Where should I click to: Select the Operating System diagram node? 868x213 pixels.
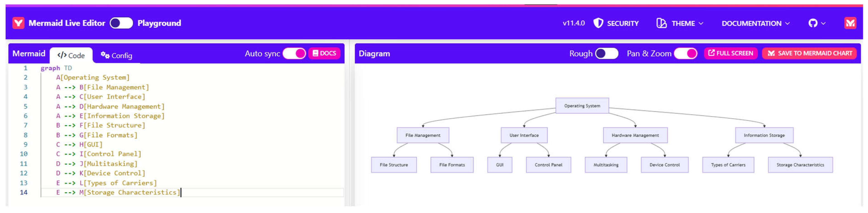pyautogui.click(x=582, y=106)
